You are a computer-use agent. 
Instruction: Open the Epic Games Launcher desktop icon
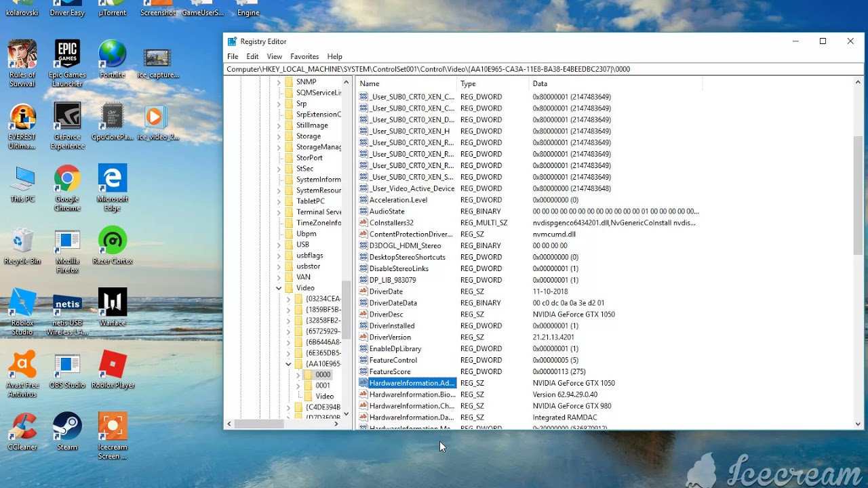point(67,64)
